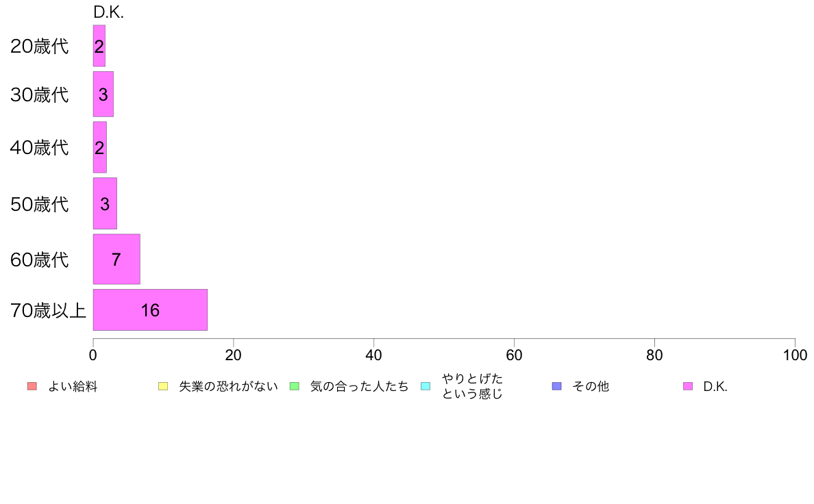
Task: Select the 60歳代 bar showing 7
Action: click(116, 260)
